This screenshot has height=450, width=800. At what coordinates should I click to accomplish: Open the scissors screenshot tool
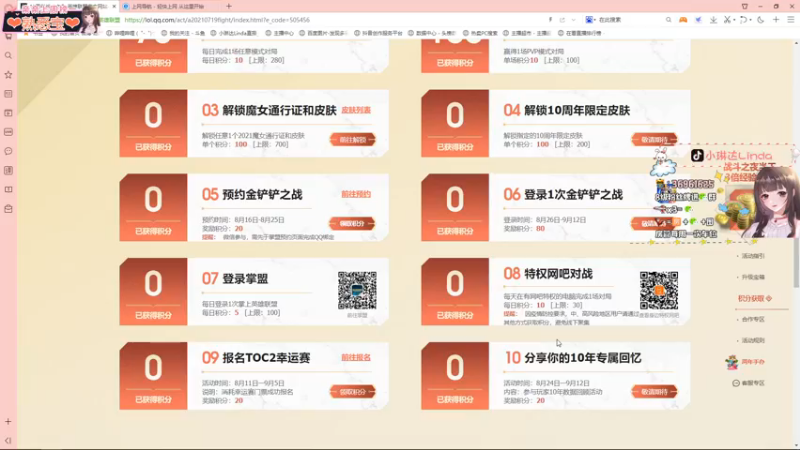[728, 20]
